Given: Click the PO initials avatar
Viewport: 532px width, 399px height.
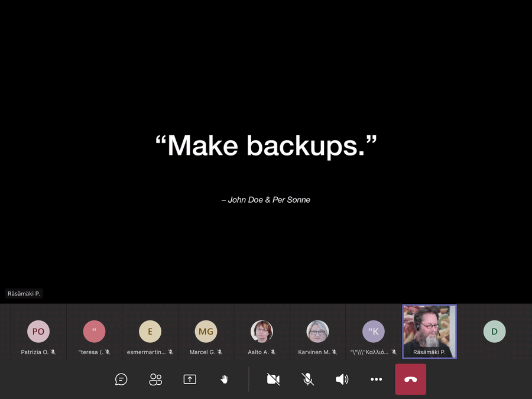Looking at the screenshot, I should tap(38, 332).
